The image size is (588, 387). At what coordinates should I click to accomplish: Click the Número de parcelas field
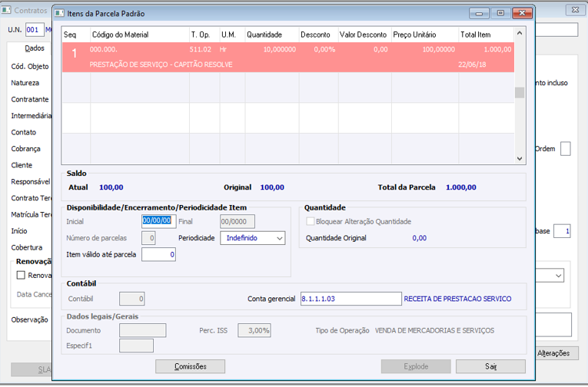click(148, 238)
